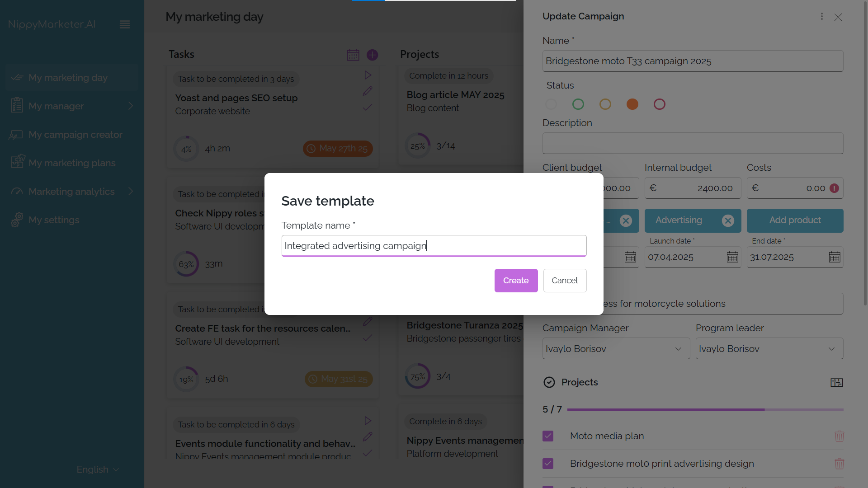Open My marketing plans

click(71, 163)
